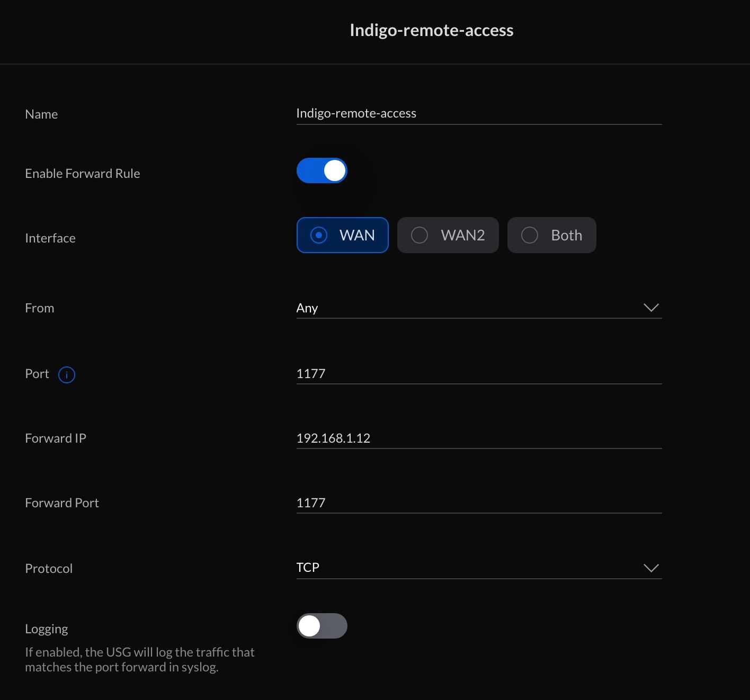Focus the Port field with 1177
The height and width of the screenshot is (700, 750).
479,373
